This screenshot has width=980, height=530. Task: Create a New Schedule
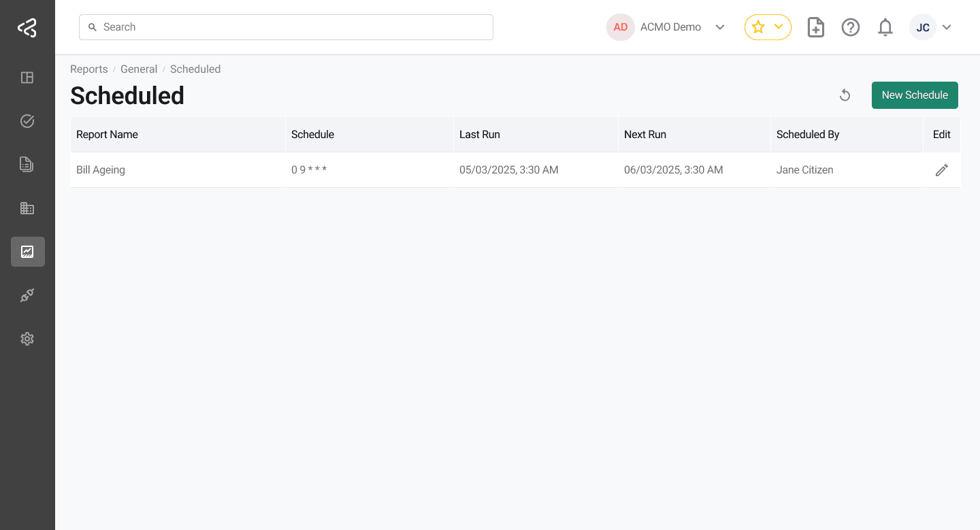(x=915, y=95)
